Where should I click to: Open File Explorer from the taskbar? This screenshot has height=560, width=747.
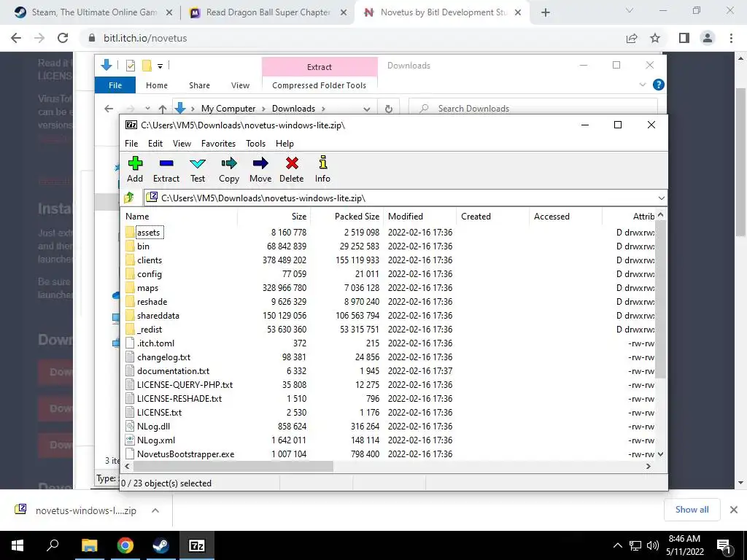click(89, 545)
